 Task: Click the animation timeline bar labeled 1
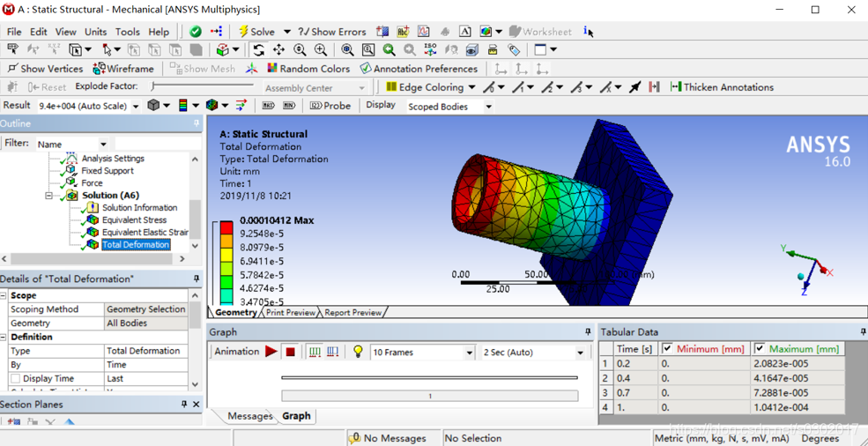point(429,396)
